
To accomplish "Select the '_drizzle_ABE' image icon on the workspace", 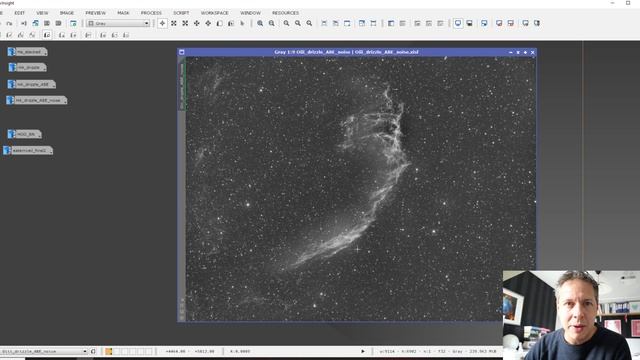I will [x=31, y=84].
